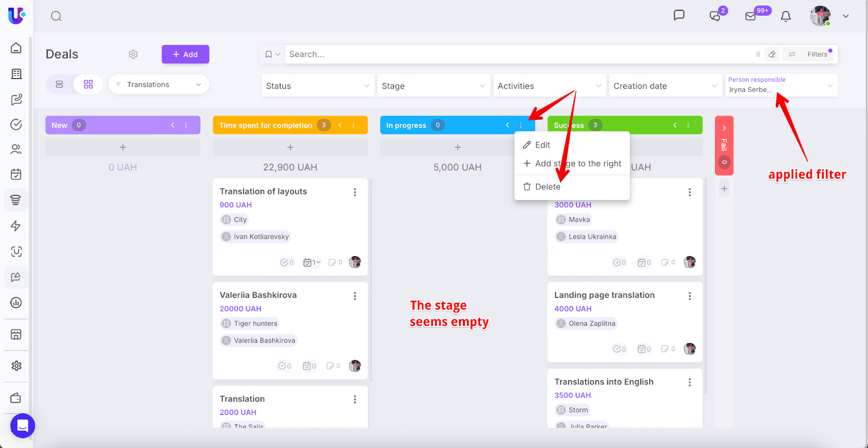This screenshot has height=448, width=868.
Task: Collapse the Time spent for completion column
Action: pos(340,125)
